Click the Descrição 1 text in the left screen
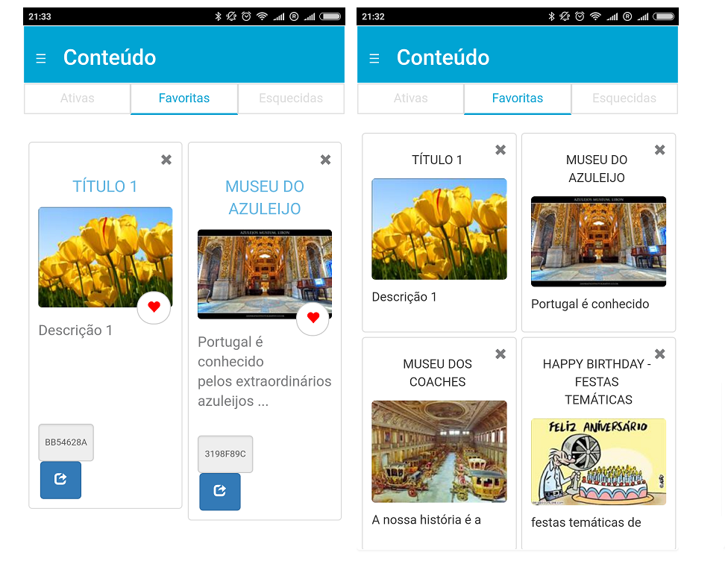The width and height of the screenshot is (728, 573). 75,331
